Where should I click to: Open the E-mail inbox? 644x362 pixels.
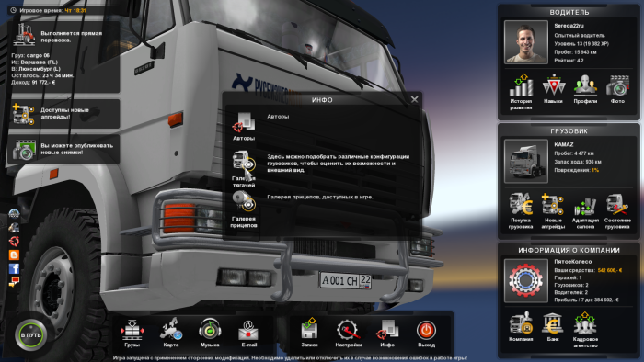point(248,333)
